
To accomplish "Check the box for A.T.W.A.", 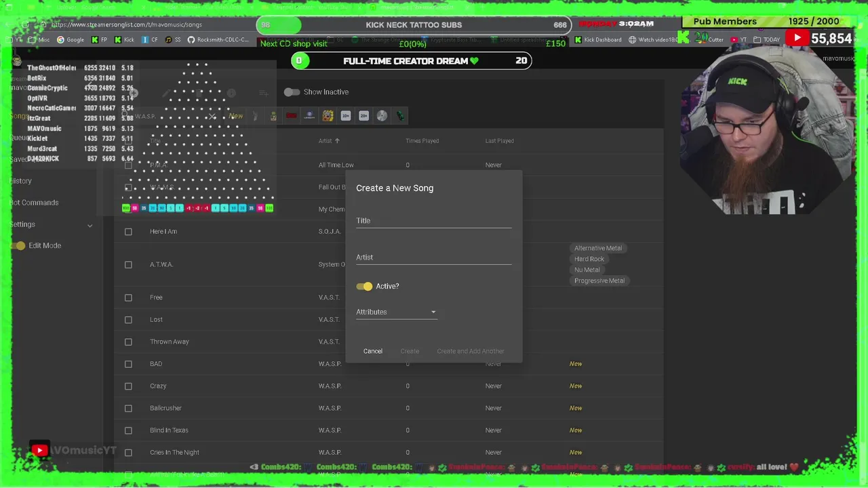I will (128, 264).
